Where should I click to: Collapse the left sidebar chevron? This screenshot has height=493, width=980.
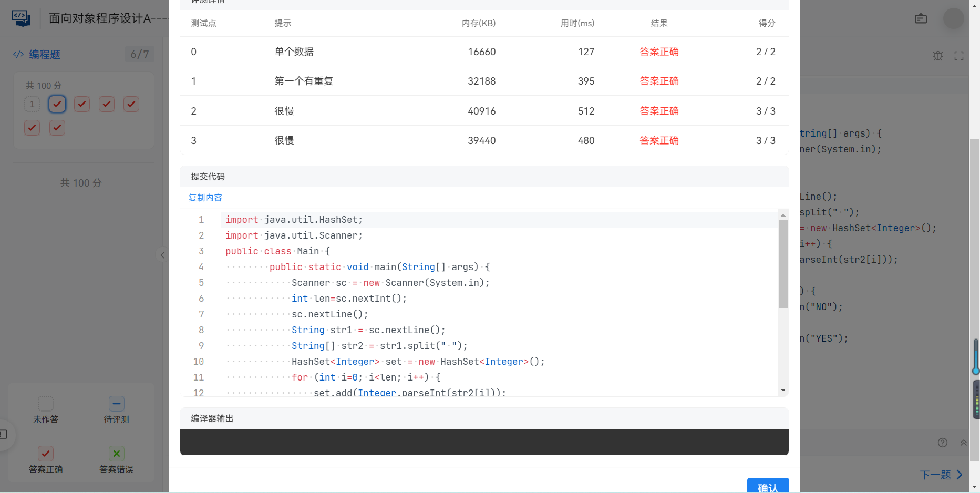[x=162, y=255]
